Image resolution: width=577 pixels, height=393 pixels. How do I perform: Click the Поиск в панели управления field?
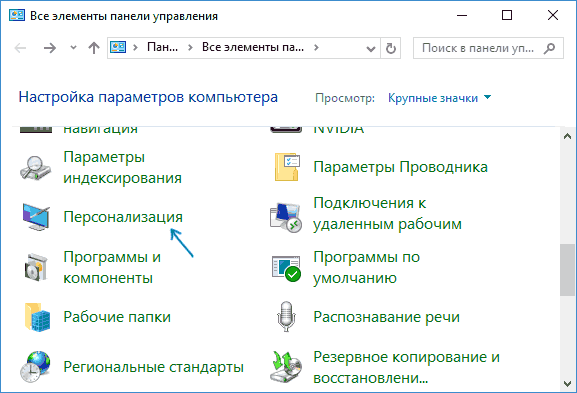click(x=488, y=48)
